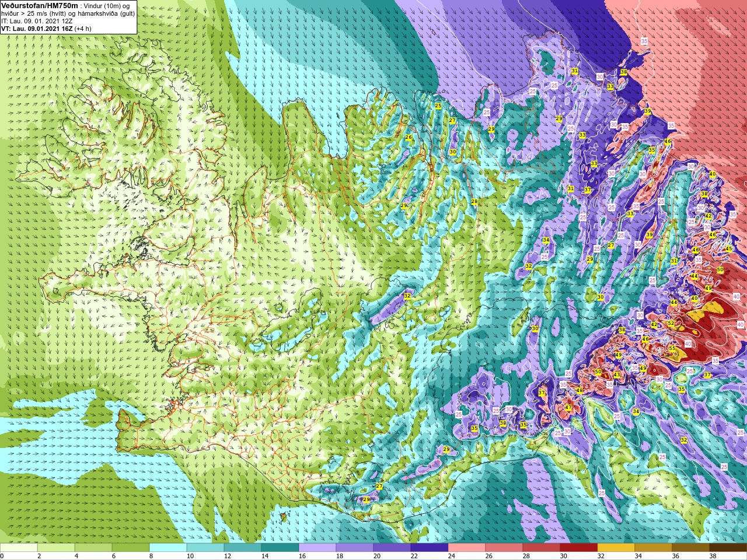Click the '(+4 h)' forecast offset text
The height and width of the screenshot is (560, 747).
point(83,29)
